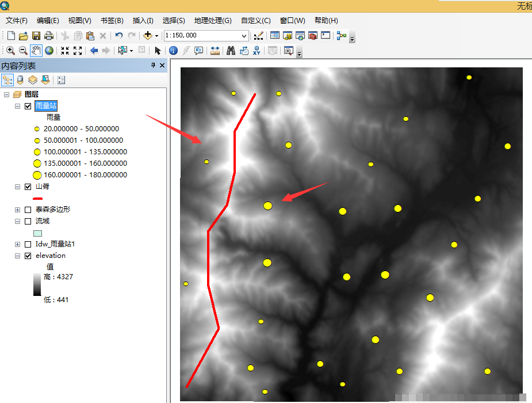Image resolution: width=532 pixels, height=403 pixels.
Task: Undo the last action
Action: pyautogui.click(x=118, y=35)
